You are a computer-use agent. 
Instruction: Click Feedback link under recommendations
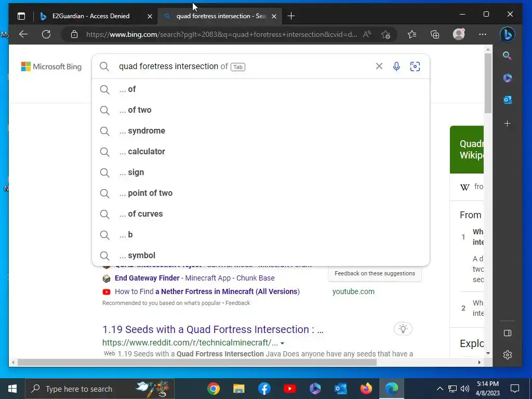[238, 303]
